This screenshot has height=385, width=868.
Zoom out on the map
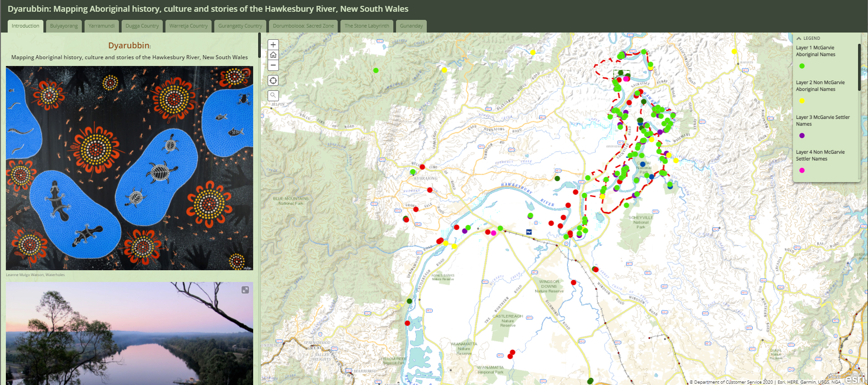point(273,66)
